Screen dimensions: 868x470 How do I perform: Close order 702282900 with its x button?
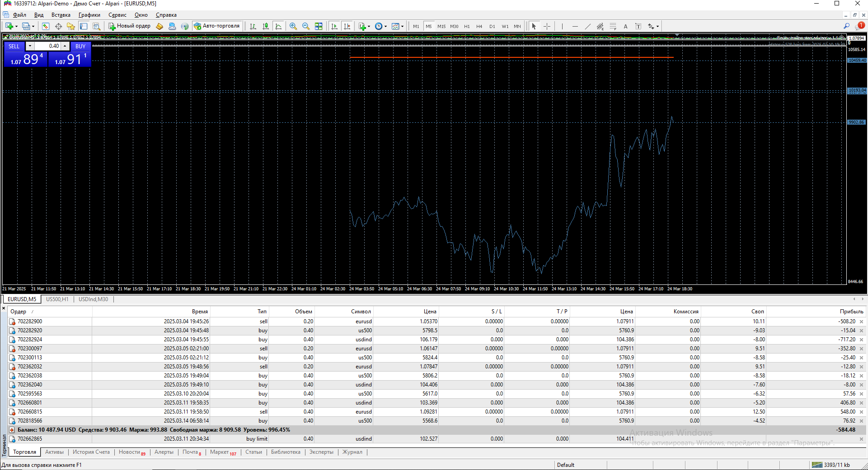point(861,322)
